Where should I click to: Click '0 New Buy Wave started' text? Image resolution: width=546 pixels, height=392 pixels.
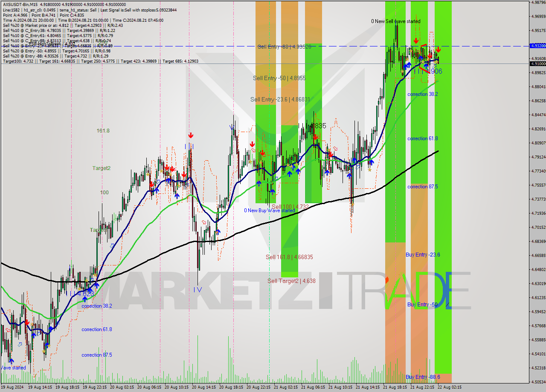(x=269, y=210)
